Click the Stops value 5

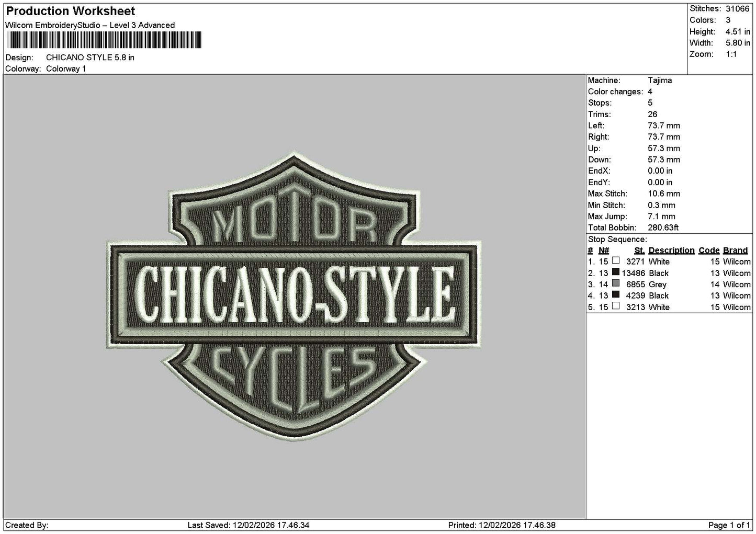point(650,103)
